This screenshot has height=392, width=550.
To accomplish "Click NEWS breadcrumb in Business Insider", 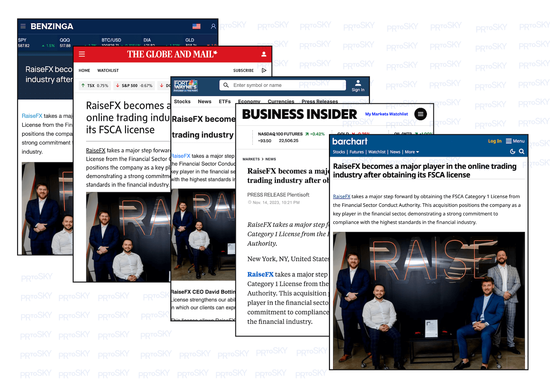I will (271, 159).
